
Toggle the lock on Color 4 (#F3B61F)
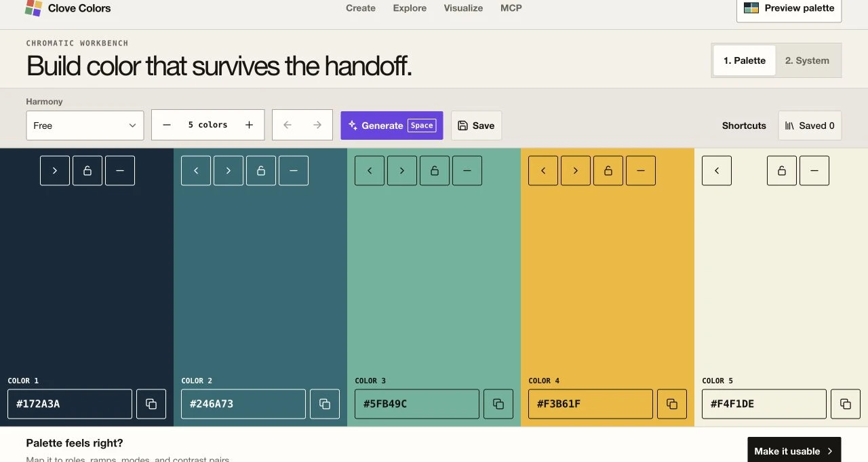608,171
